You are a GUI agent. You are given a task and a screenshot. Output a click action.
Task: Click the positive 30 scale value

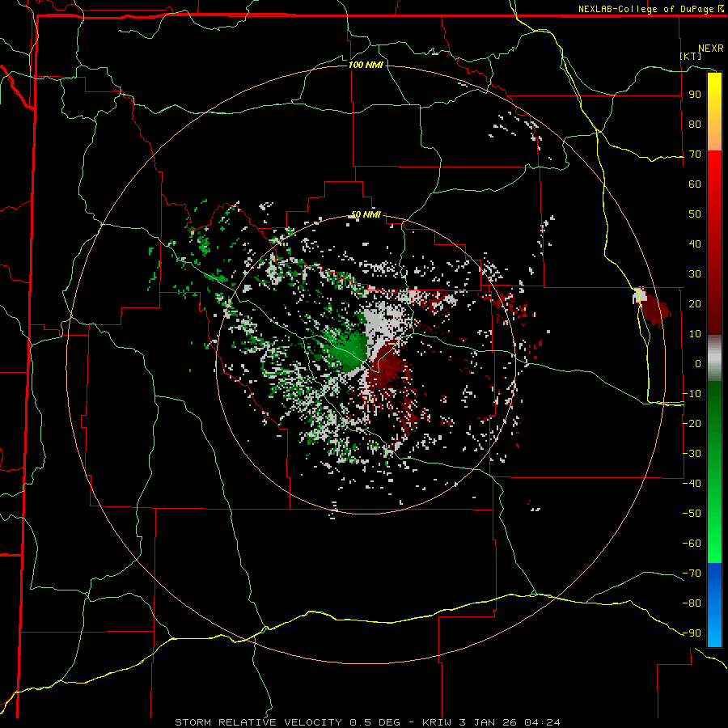(695, 274)
